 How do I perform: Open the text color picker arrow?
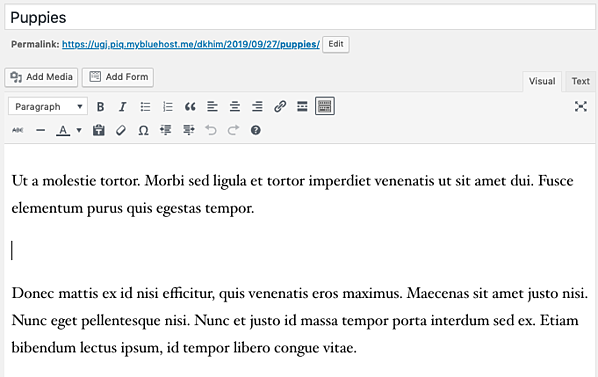click(79, 130)
